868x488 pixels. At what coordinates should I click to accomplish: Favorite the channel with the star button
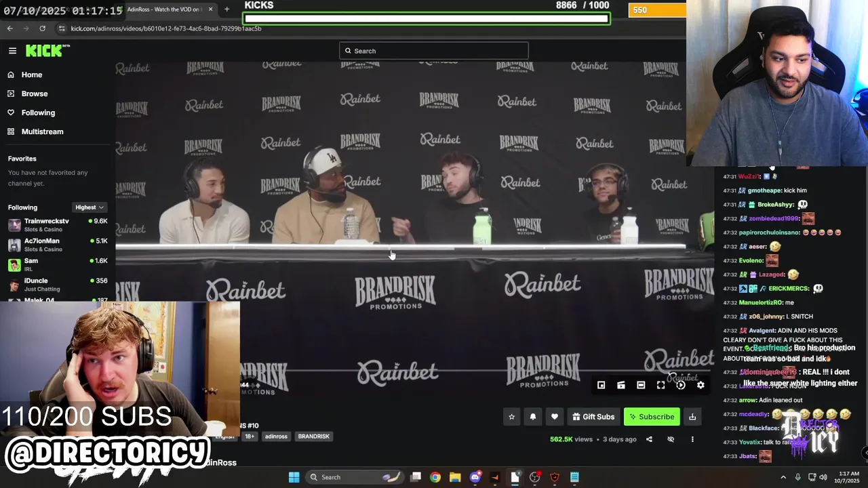pos(512,417)
